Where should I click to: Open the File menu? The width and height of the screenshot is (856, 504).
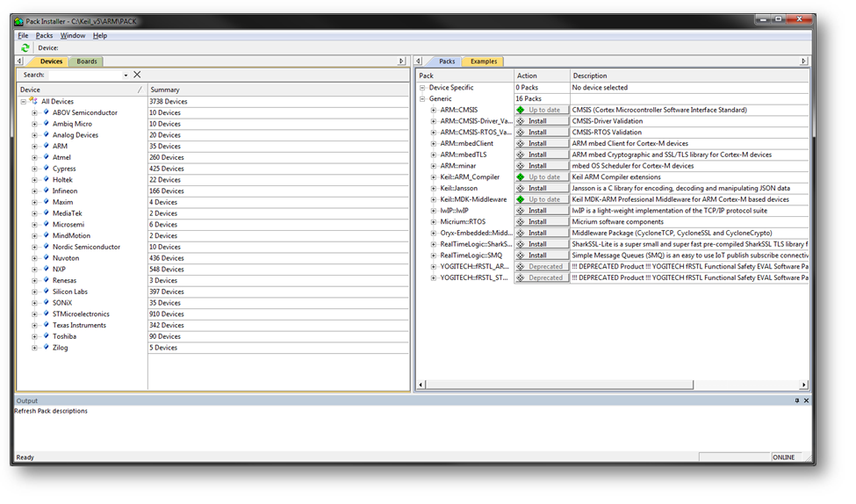[23, 35]
